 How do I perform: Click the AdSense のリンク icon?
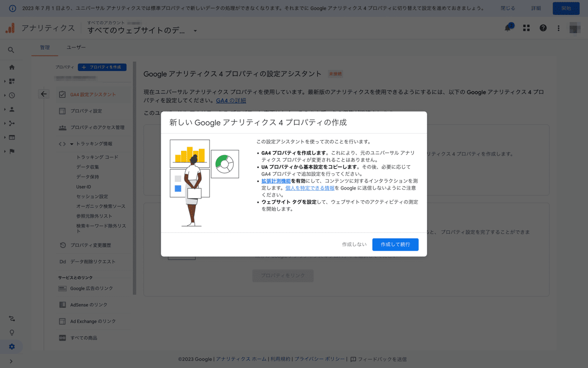pos(63,305)
